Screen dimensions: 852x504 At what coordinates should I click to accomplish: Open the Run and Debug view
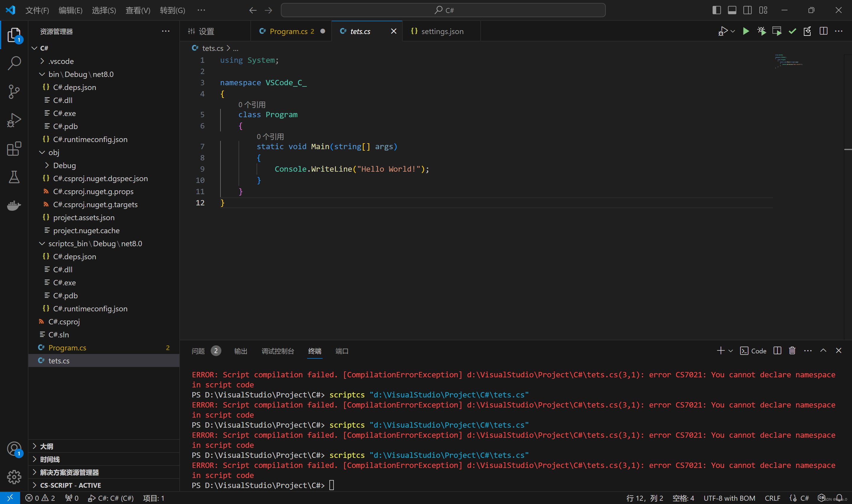click(14, 120)
